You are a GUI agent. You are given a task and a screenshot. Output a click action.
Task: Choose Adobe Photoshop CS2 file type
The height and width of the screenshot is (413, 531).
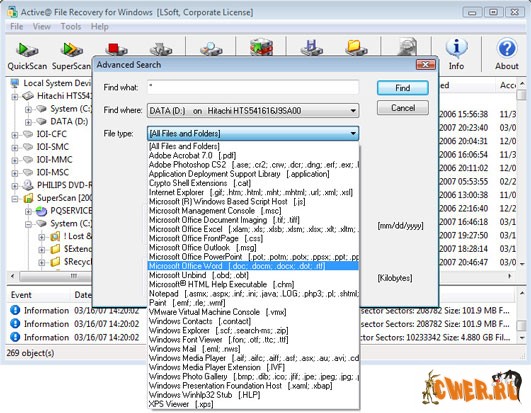tap(253, 165)
